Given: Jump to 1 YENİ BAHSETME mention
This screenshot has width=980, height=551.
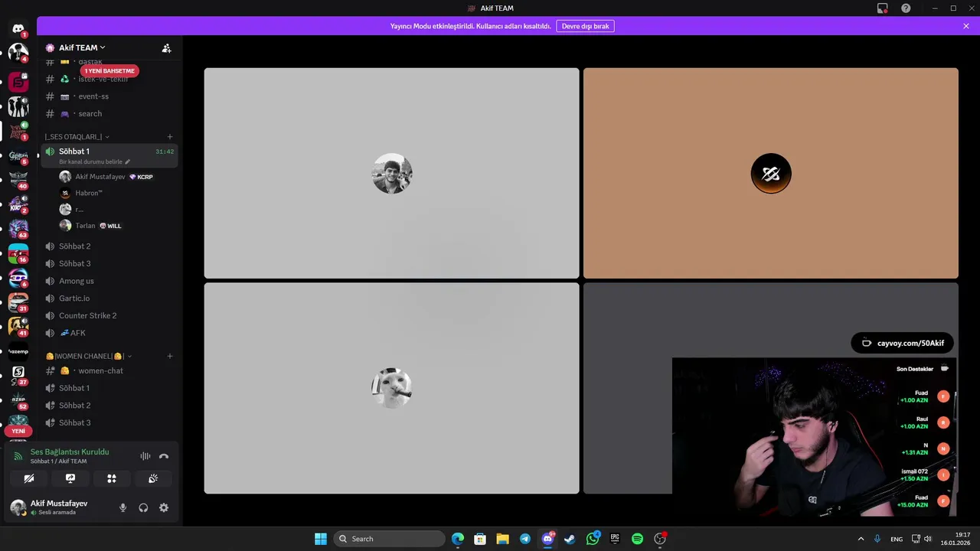Looking at the screenshot, I should point(109,70).
